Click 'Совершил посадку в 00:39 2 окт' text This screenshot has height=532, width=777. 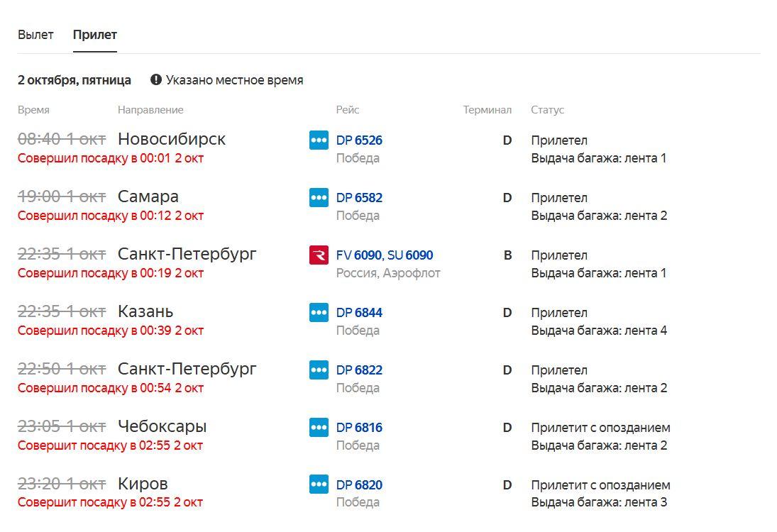point(111,331)
